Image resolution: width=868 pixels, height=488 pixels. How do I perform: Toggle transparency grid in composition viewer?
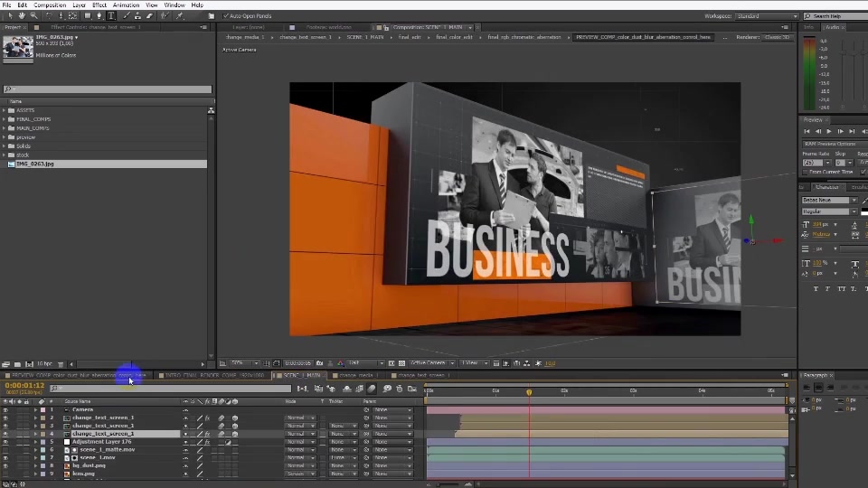tap(401, 363)
